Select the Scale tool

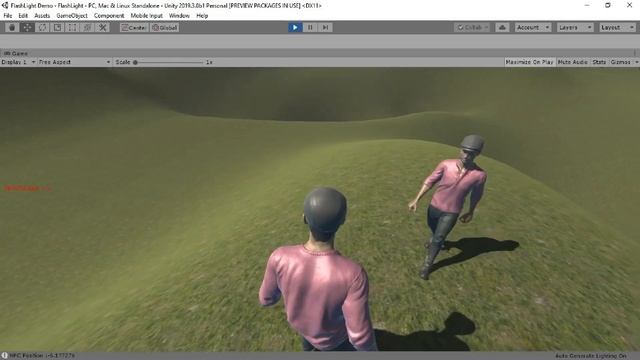(58, 27)
